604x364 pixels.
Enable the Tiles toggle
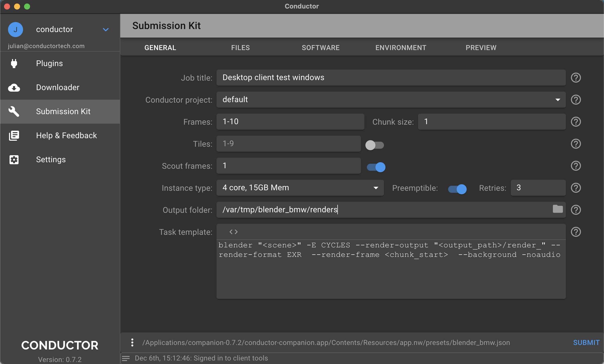coord(374,145)
